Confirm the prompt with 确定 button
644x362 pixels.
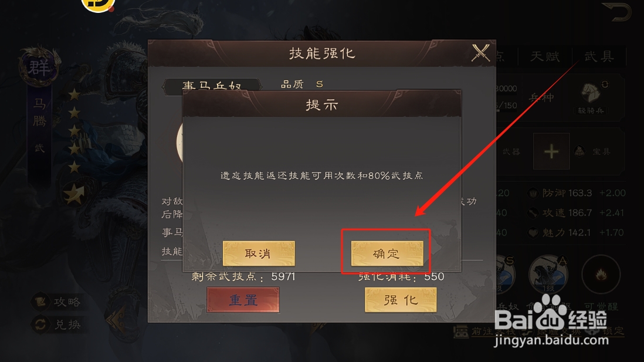tap(387, 253)
